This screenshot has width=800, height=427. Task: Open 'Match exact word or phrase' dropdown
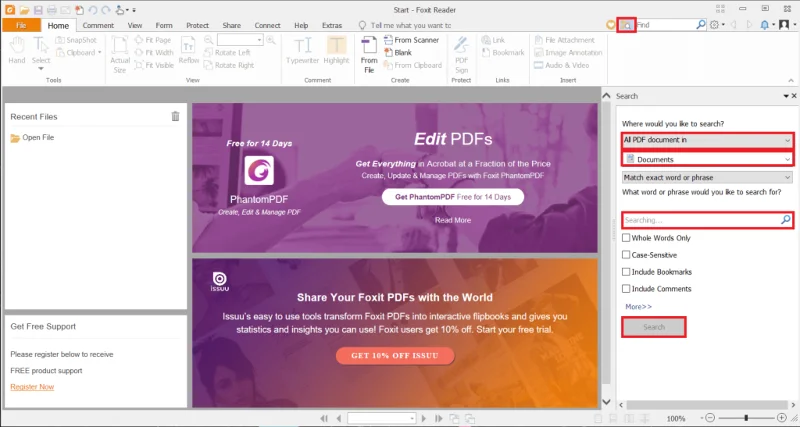click(x=707, y=178)
